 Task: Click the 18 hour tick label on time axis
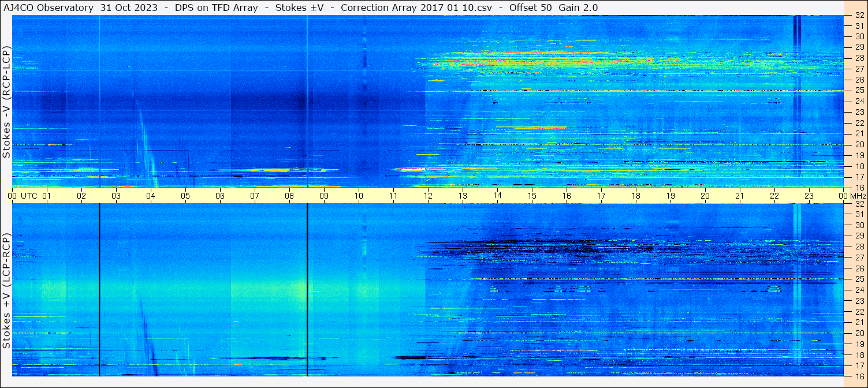[636, 196]
